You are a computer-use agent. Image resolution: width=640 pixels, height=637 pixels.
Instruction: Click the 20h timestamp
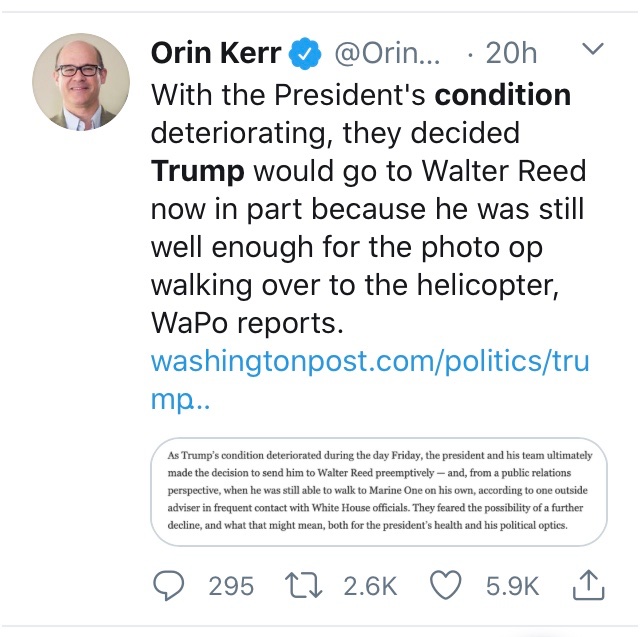click(510, 53)
